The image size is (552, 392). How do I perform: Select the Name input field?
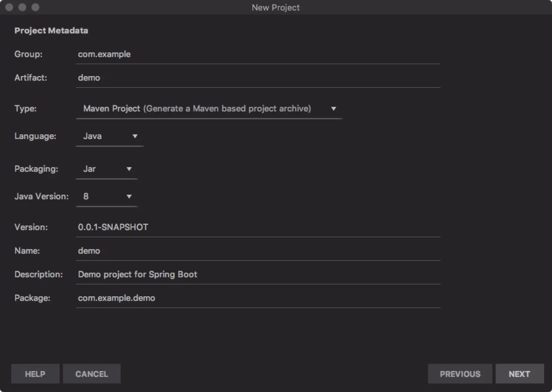pyautogui.click(x=258, y=251)
